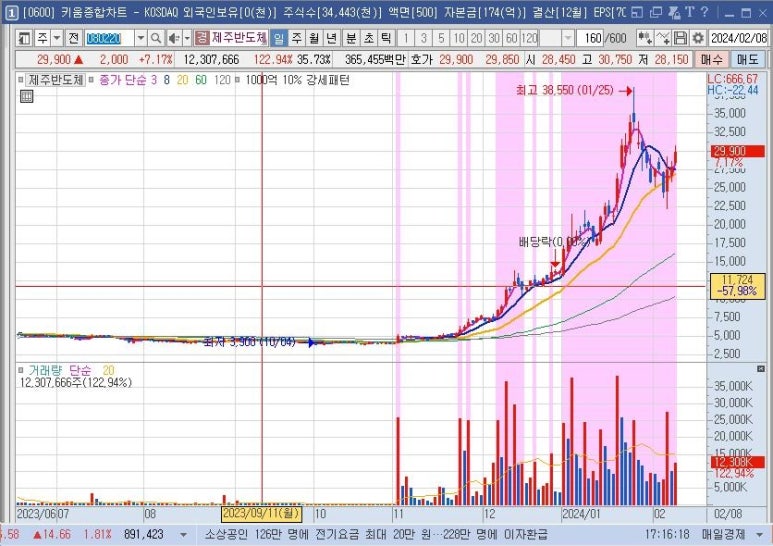Select the 분 minute period
Viewport: 773px width, 546px height.
coord(351,38)
